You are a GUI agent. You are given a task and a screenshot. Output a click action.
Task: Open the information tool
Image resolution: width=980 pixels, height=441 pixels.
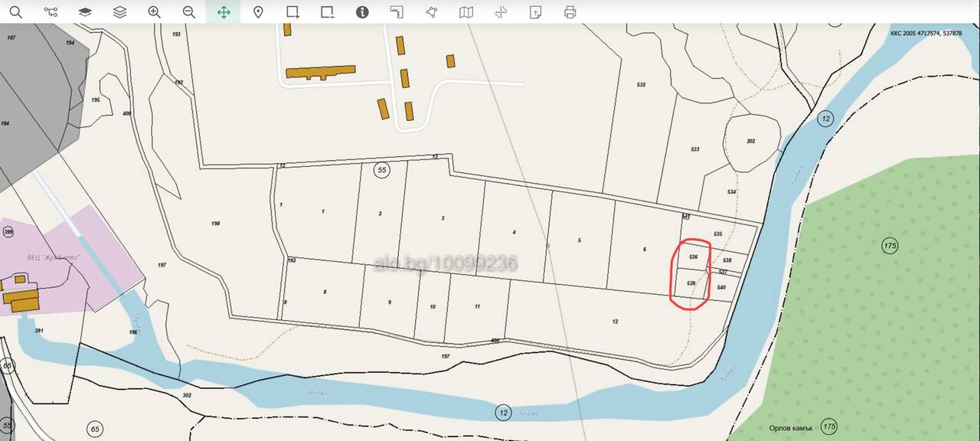(x=362, y=11)
